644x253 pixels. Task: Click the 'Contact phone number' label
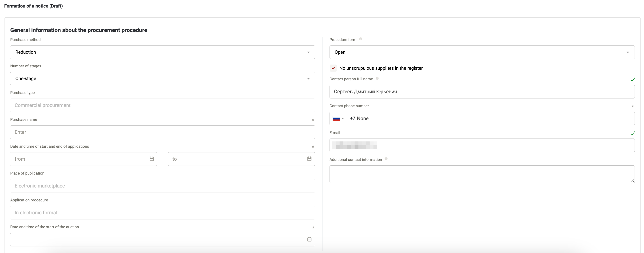349,106
